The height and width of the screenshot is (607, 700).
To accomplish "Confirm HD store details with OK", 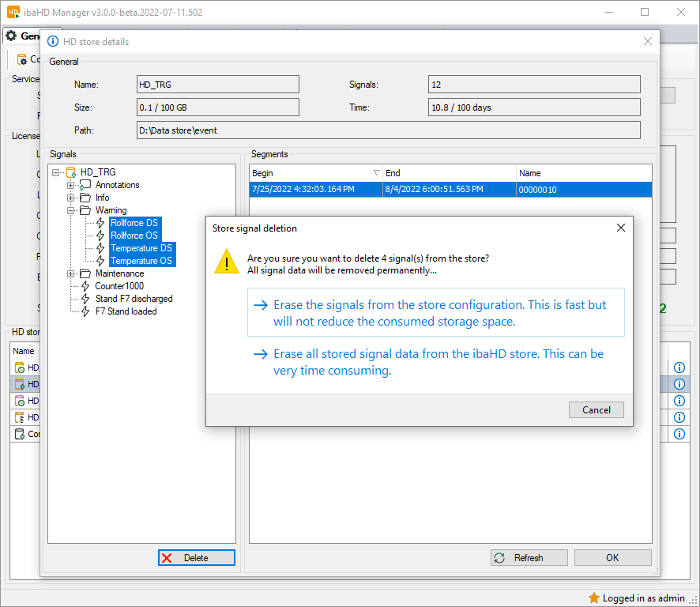I will click(x=612, y=557).
